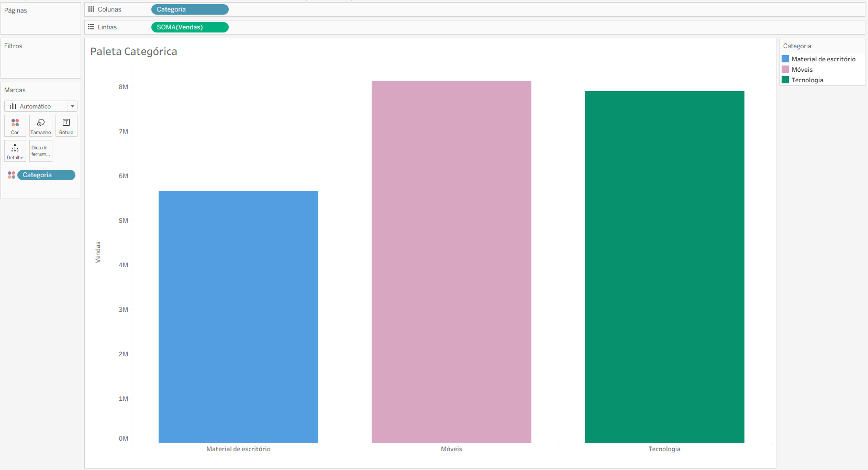Click the pink Móveis legend swatch
Image resolution: width=868 pixels, height=470 pixels.
(785, 70)
